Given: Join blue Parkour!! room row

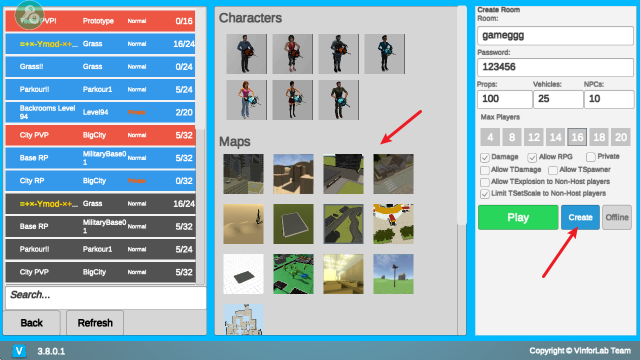Looking at the screenshot, I should [100, 90].
